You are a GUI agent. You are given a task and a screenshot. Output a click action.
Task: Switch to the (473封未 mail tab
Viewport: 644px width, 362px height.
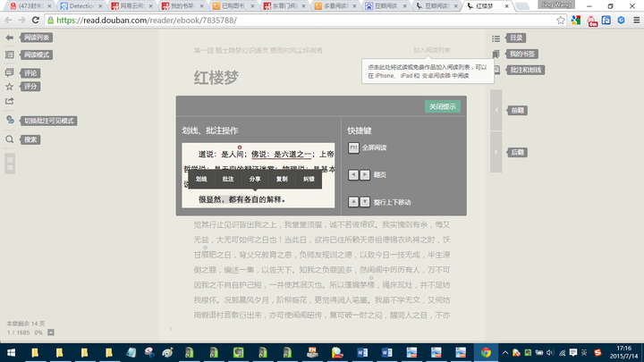(30, 6)
